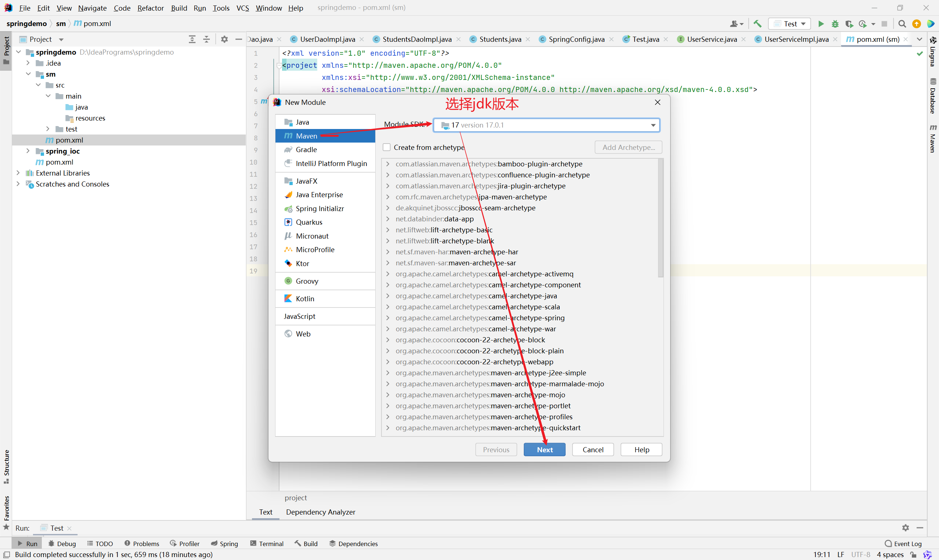Open the Module SDK dropdown
Image resolution: width=939 pixels, height=560 pixels.
pyautogui.click(x=653, y=125)
